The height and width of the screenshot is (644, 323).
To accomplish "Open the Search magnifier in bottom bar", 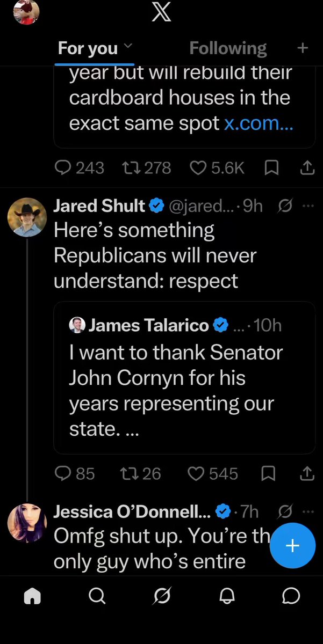I will (97, 595).
